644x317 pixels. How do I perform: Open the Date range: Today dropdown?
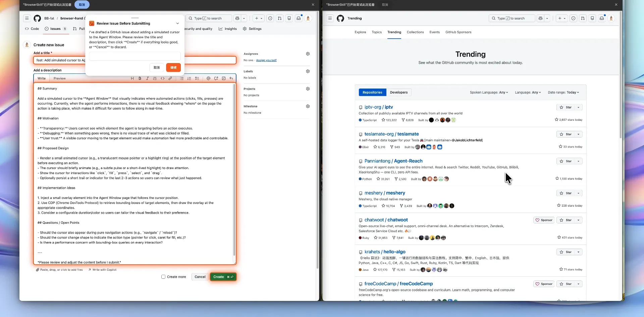563,92
